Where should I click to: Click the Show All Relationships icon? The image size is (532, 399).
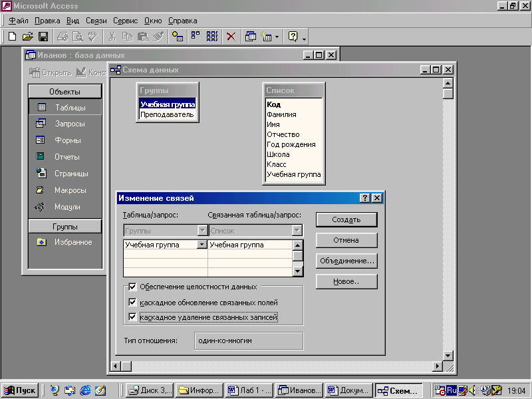(x=212, y=37)
